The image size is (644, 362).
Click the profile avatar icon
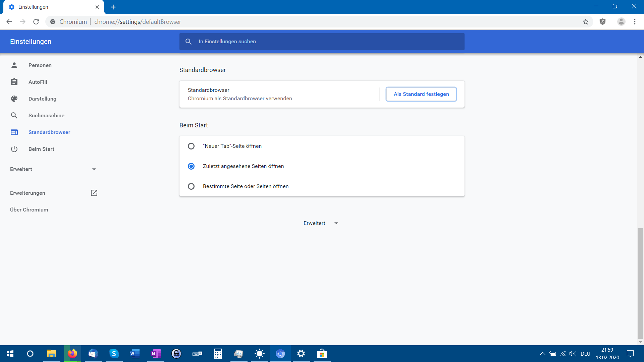tap(621, 22)
